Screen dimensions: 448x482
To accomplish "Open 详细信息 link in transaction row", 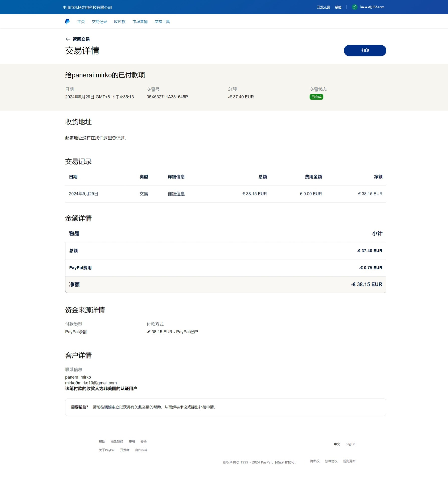I will pyautogui.click(x=176, y=194).
